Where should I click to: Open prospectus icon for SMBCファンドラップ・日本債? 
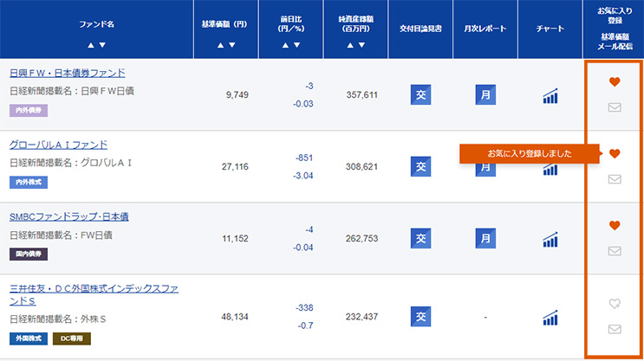(420, 238)
